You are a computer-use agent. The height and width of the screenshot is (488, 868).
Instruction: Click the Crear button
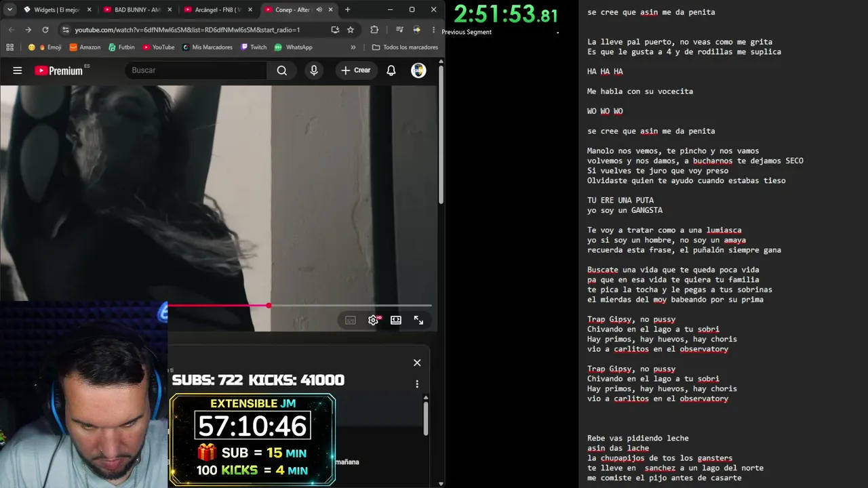coord(356,70)
